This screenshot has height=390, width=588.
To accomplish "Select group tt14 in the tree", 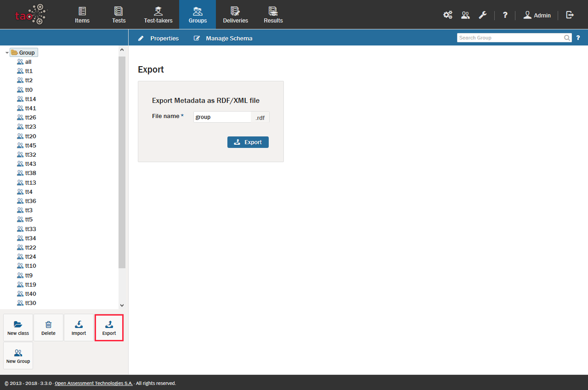I will point(30,99).
